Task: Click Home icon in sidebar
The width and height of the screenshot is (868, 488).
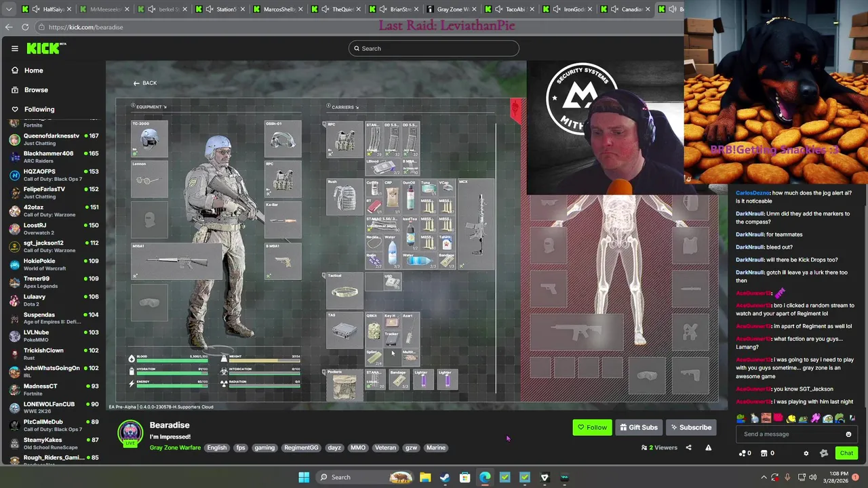Action: pos(14,70)
